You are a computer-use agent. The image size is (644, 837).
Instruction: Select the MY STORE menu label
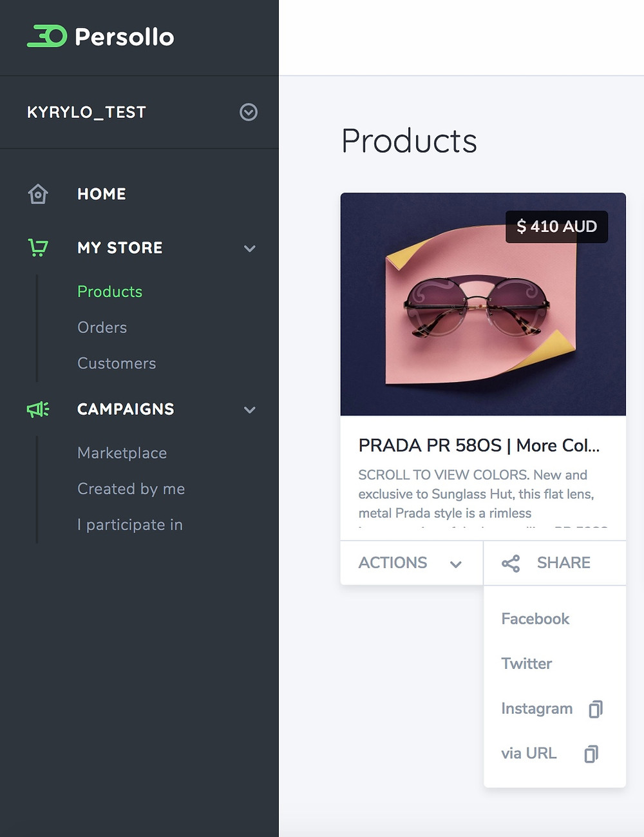coord(120,247)
